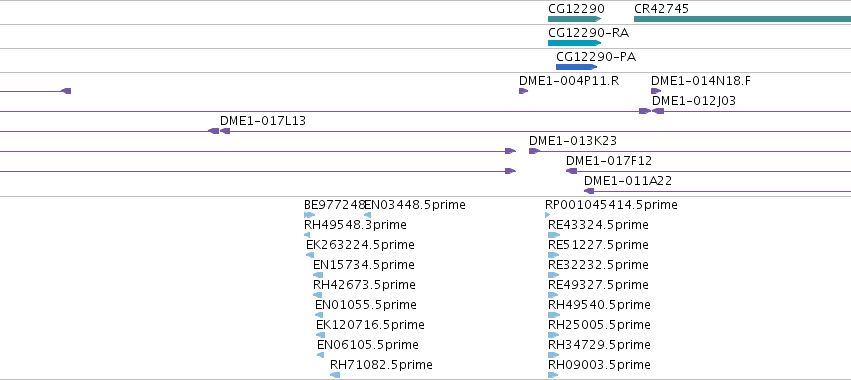Open the EK120716.5prime feature label
This screenshot has height=380, width=851.
pyautogui.click(x=370, y=325)
